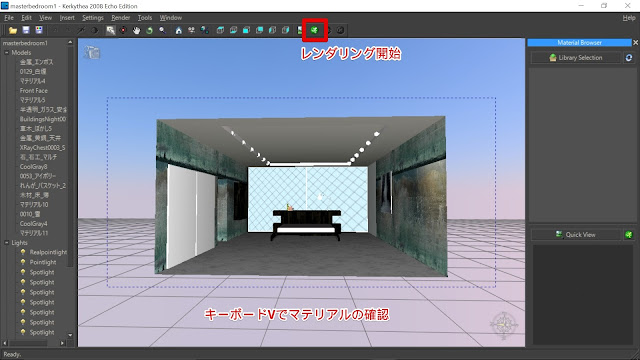Start rendering with green render icon

pyautogui.click(x=314, y=30)
